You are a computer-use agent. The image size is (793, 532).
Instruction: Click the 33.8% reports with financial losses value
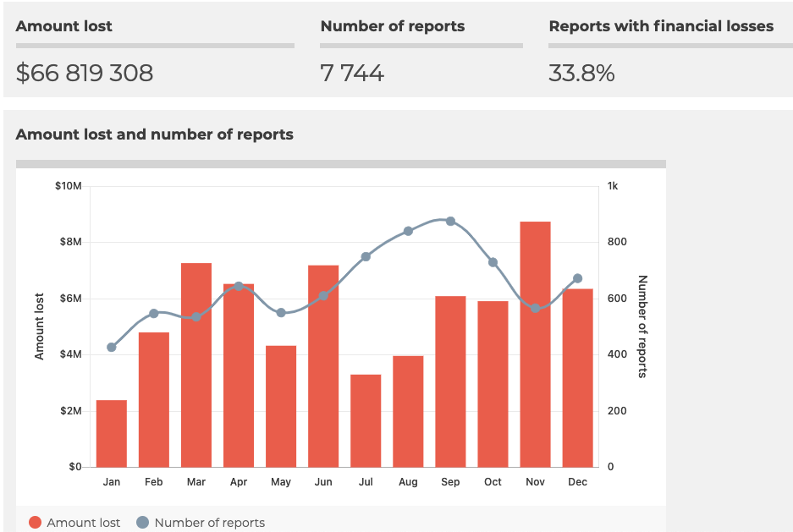581,73
